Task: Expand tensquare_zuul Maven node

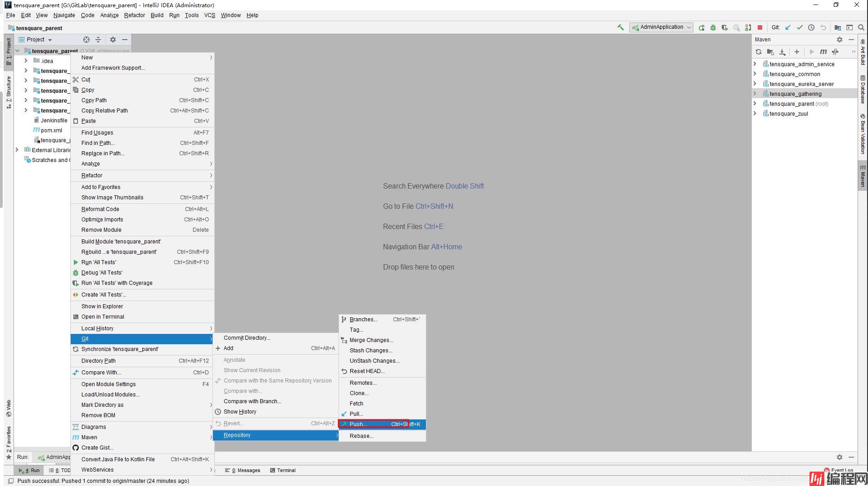Action: pos(755,113)
